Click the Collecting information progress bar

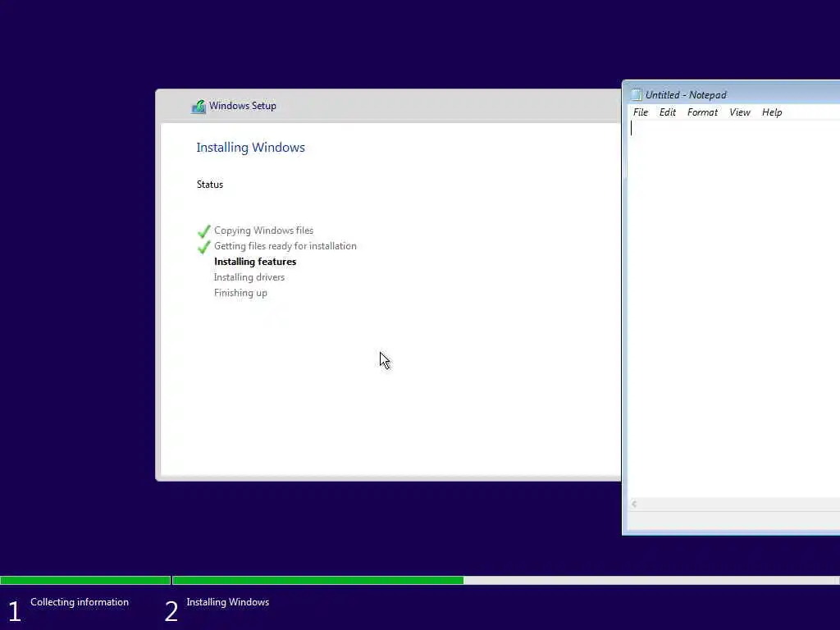[x=85, y=580]
